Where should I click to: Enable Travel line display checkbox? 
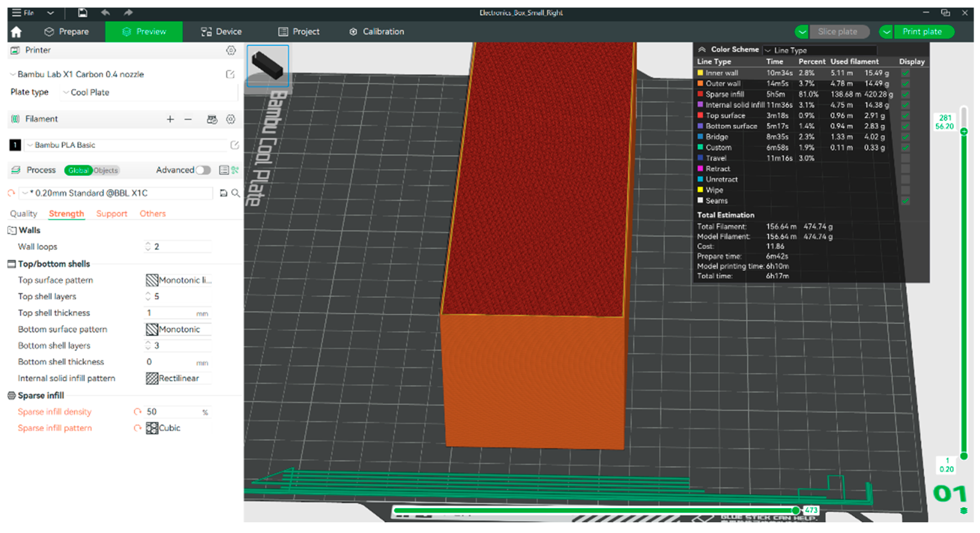coord(905,158)
